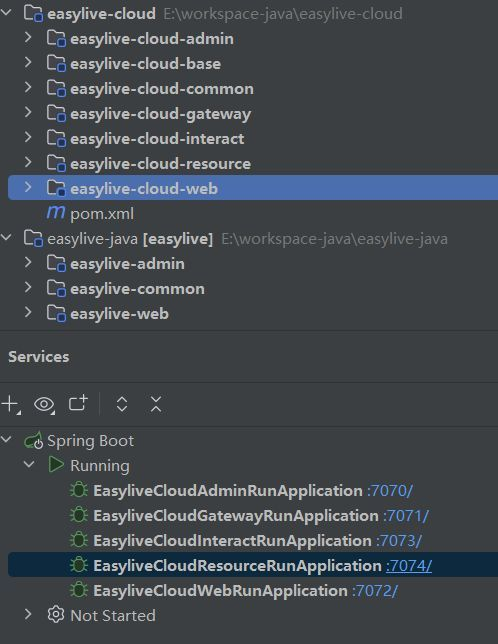Click the Open in New Tab icon
This screenshot has width=498, height=644.
click(x=78, y=403)
